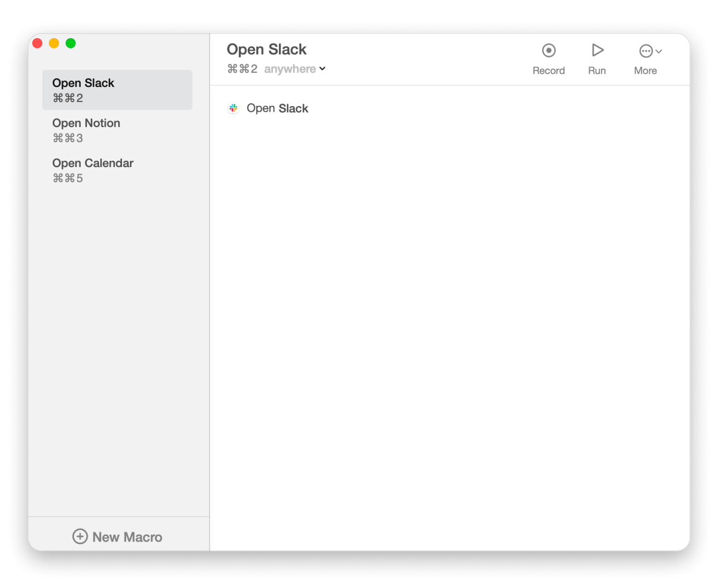Edit the Open Slack macro title
This screenshot has height=588, width=718.
tap(266, 49)
